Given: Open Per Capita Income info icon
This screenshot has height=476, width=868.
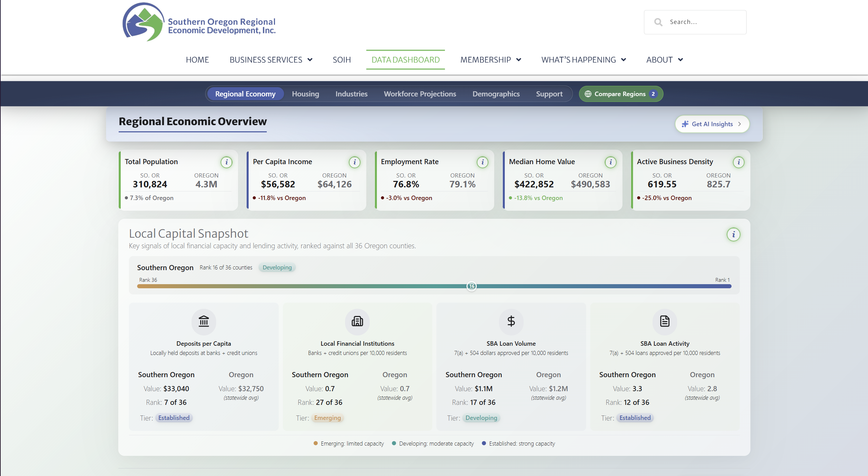Looking at the screenshot, I should 355,162.
